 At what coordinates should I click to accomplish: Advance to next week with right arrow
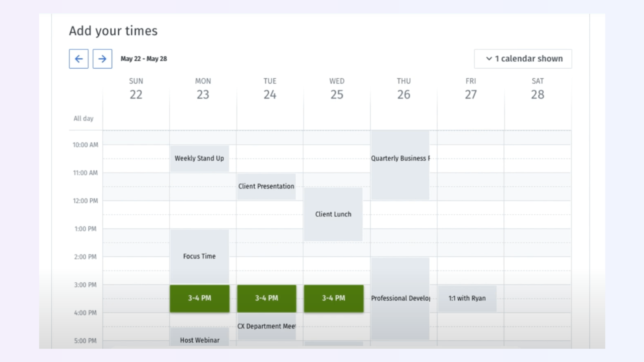[102, 59]
